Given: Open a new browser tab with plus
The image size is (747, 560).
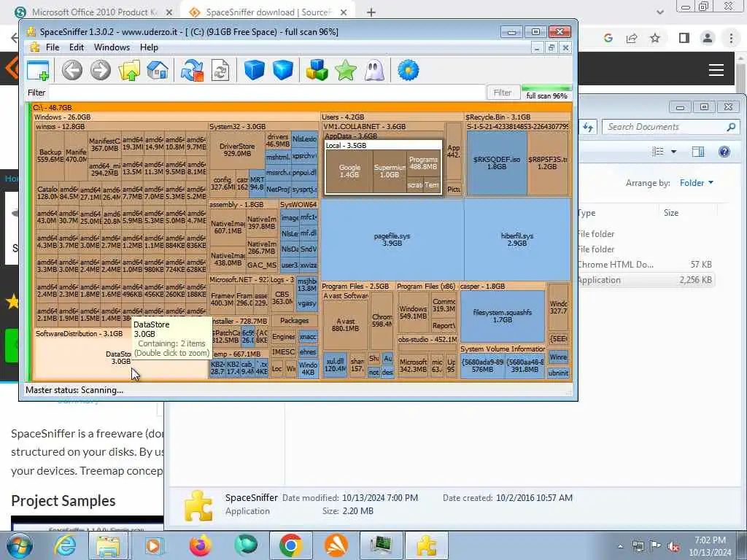Looking at the screenshot, I should pos(371,12).
